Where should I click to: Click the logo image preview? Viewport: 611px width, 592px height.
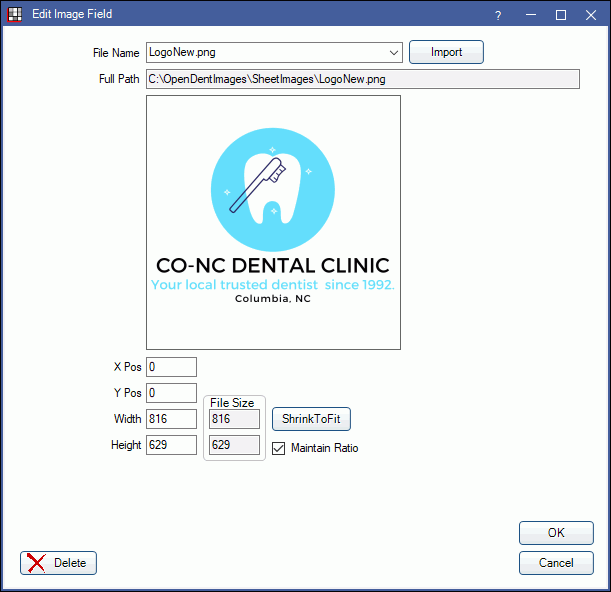point(274,223)
